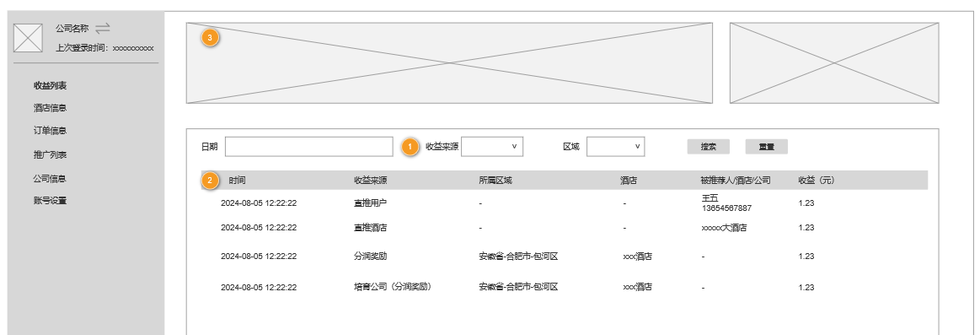980x335 pixels.
Task: Click the 直推酒店 source cell
Action: point(370,228)
